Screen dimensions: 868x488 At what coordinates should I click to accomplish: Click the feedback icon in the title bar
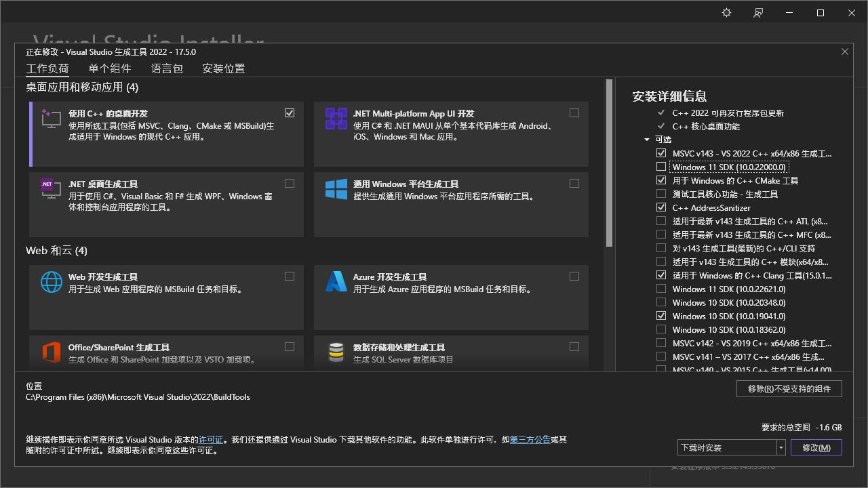(x=758, y=12)
